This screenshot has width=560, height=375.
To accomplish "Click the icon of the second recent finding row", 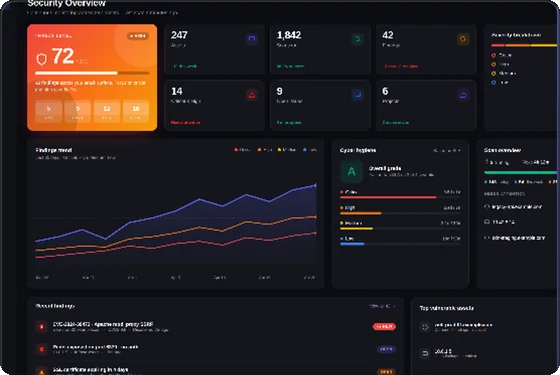I will [41, 349].
